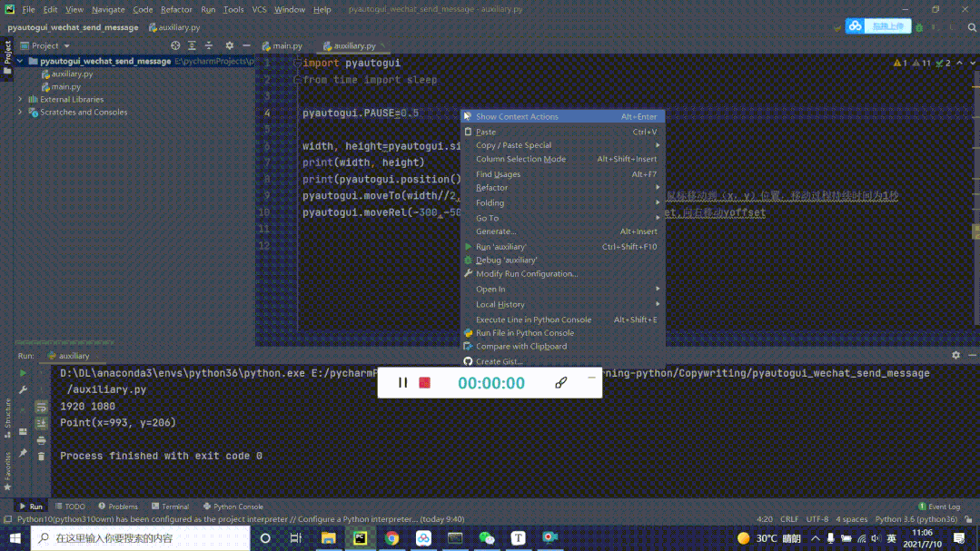Hide the Project tool window with minus icon
Image resolution: width=980 pixels, height=551 pixels.
point(246,44)
